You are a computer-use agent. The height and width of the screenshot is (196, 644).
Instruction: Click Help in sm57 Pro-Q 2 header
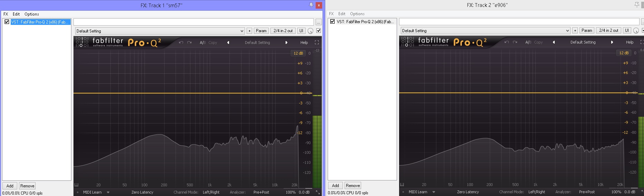[304, 43]
